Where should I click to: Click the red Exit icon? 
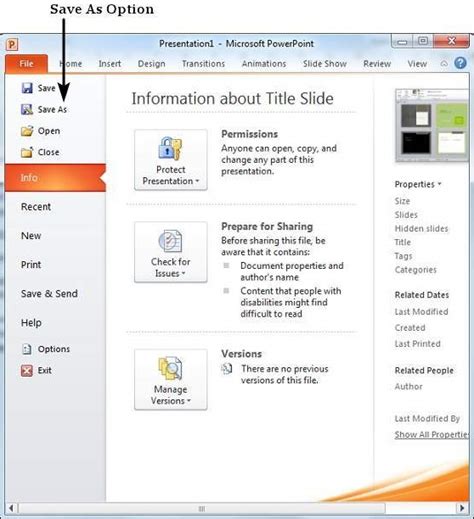pos(27,370)
